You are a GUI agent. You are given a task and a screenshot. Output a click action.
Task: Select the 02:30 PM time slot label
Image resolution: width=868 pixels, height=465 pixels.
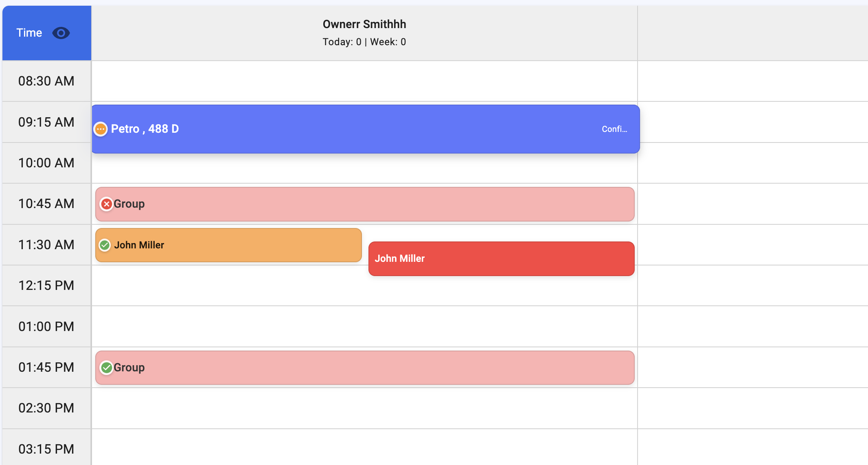tap(46, 408)
